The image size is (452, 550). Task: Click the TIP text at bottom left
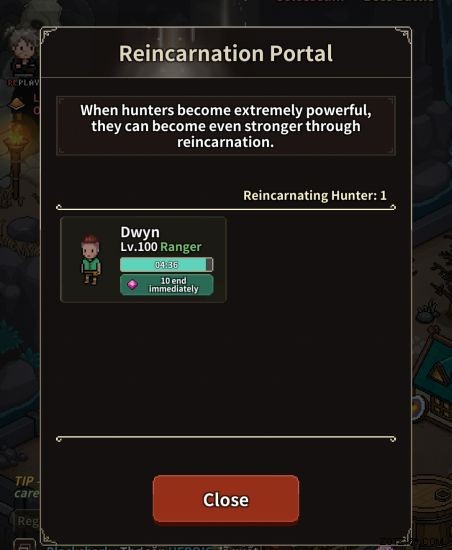26,481
